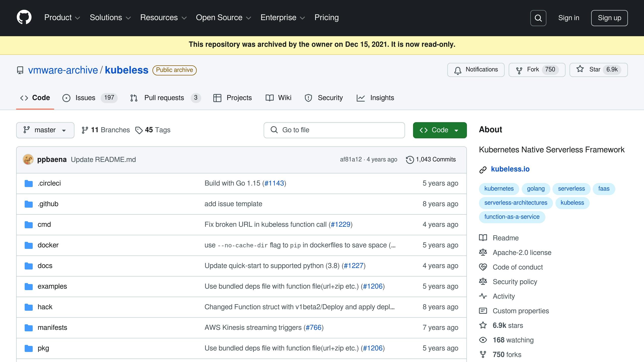Focus the Go to file field
This screenshot has width=644, height=362.
coord(334,130)
